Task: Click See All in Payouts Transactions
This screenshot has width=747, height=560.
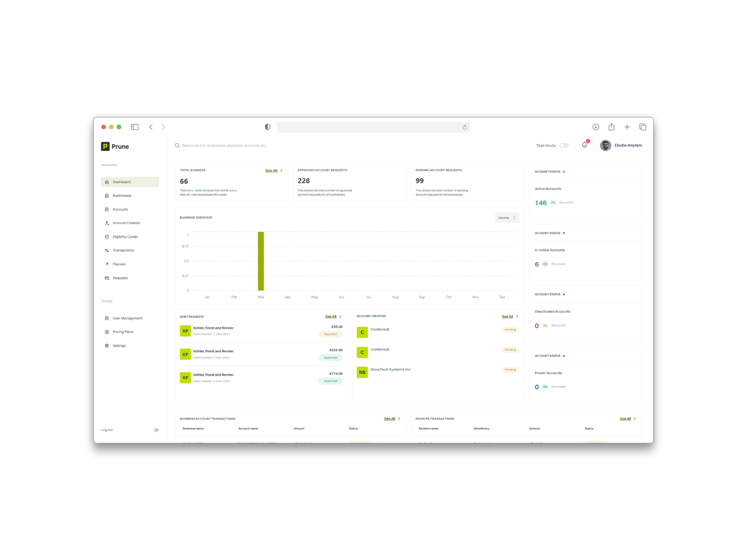Action: point(625,419)
